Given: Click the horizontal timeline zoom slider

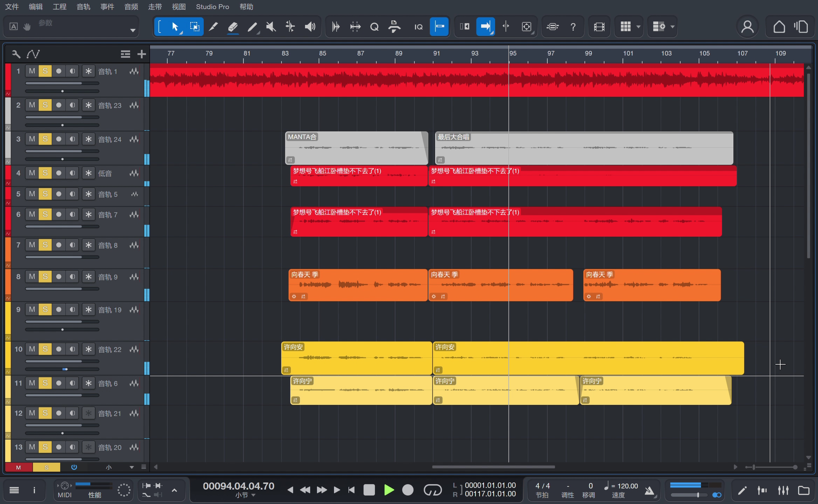Looking at the screenshot, I should coord(771,467).
